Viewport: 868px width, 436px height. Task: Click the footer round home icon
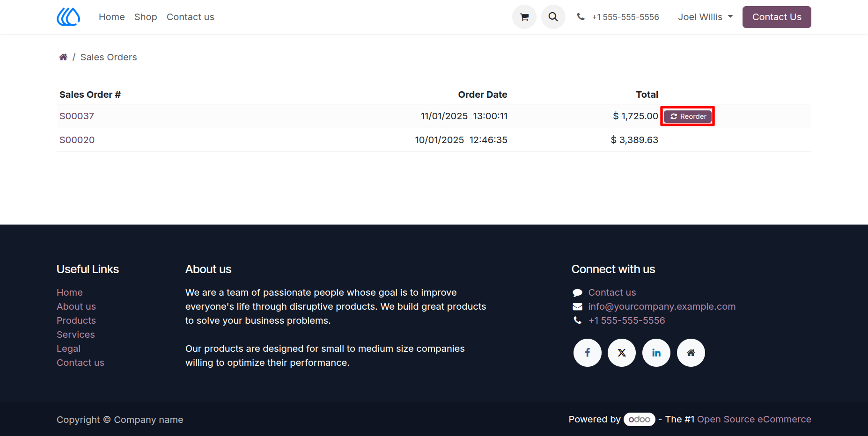[691, 353]
